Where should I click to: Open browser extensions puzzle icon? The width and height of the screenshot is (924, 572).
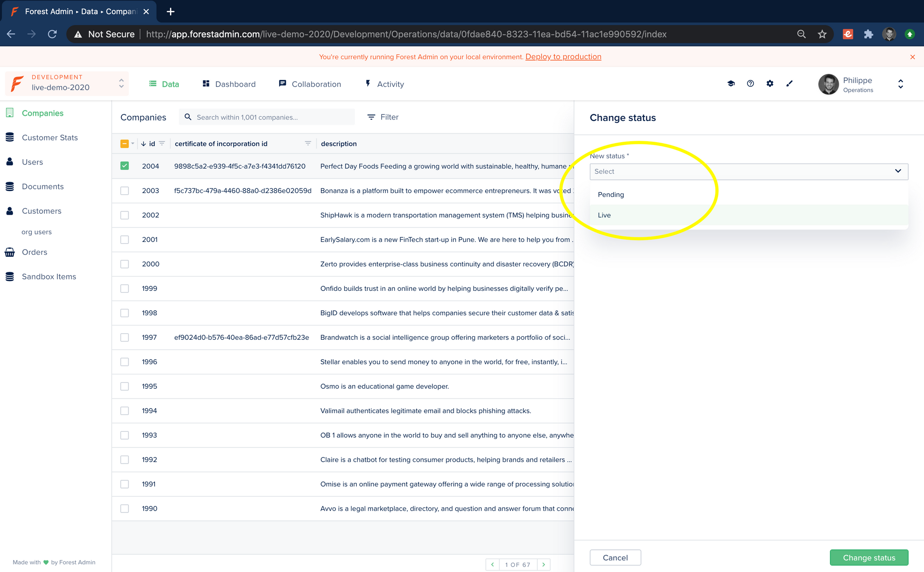click(x=869, y=34)
